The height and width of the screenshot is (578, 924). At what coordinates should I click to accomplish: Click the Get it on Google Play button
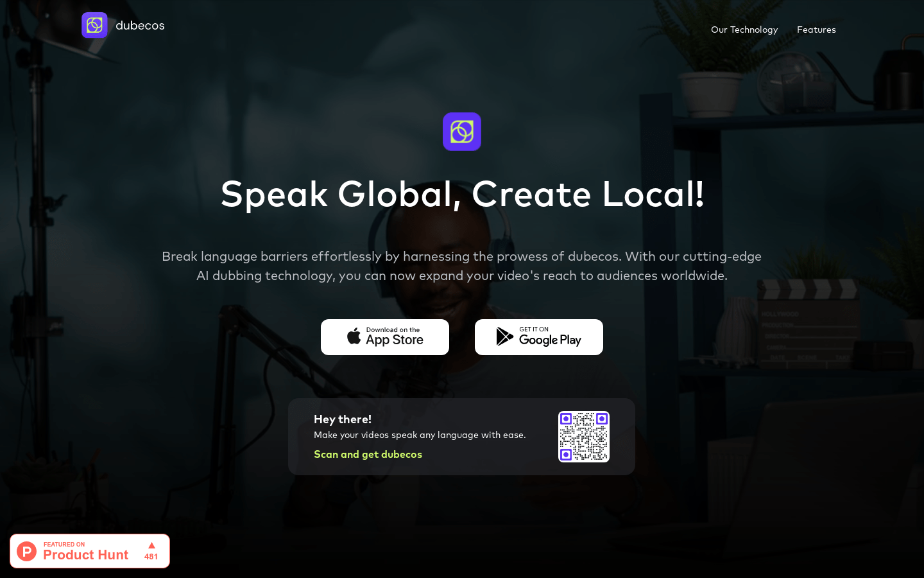click(539, 337)
